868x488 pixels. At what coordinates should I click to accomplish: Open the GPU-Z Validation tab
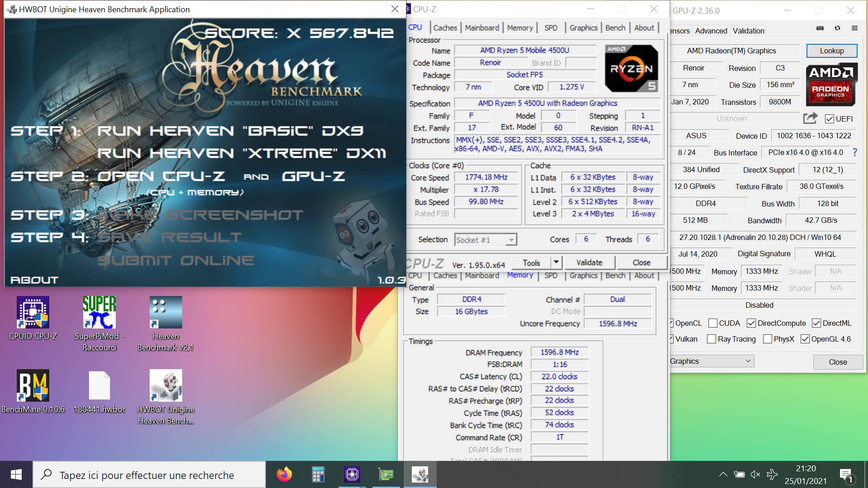click(748, 31)
